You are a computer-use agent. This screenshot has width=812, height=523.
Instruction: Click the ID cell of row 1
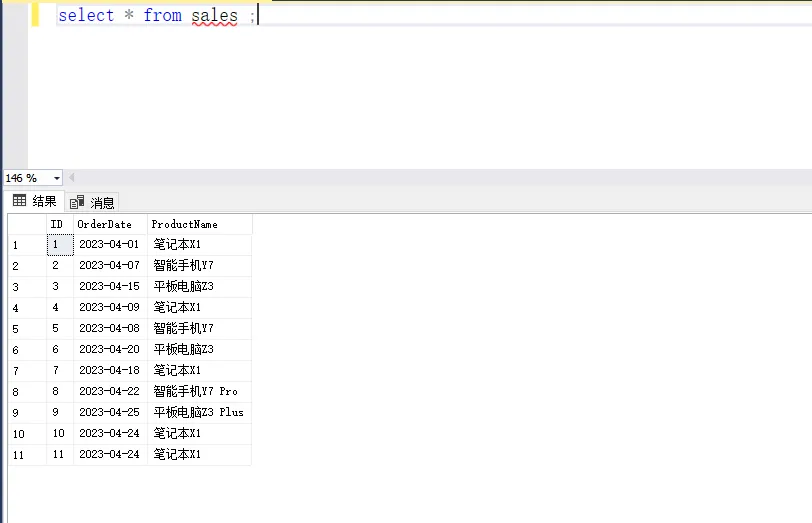pos(60,245)
